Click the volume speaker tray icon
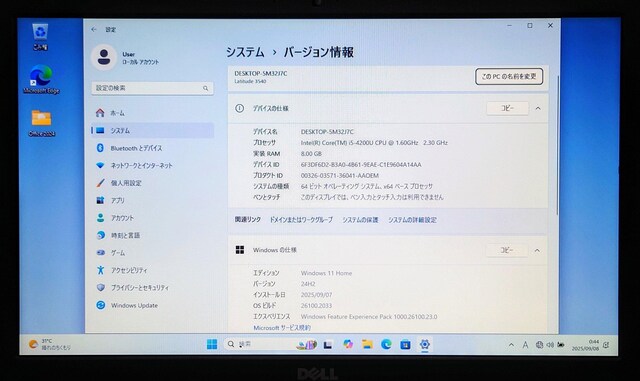 coord(550,345)
